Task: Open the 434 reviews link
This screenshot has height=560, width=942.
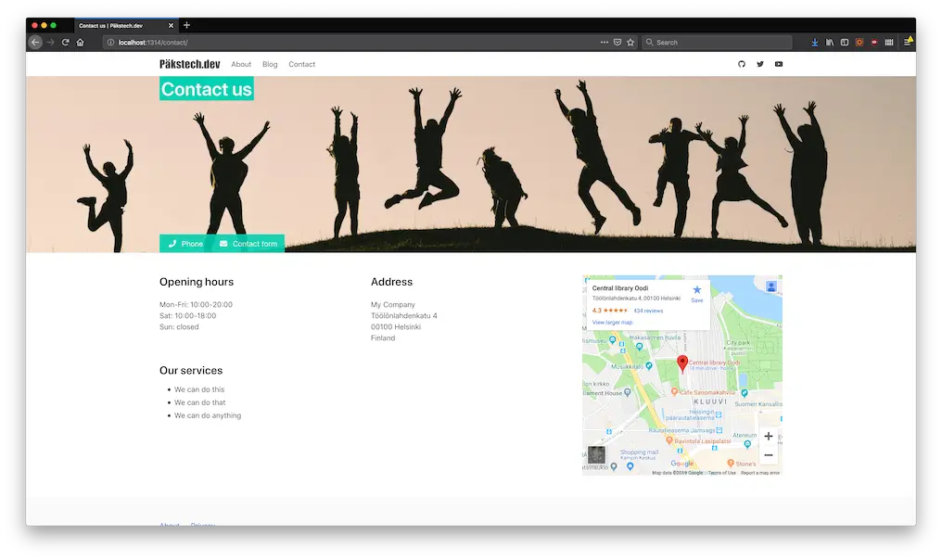Action: coord(648,311)
